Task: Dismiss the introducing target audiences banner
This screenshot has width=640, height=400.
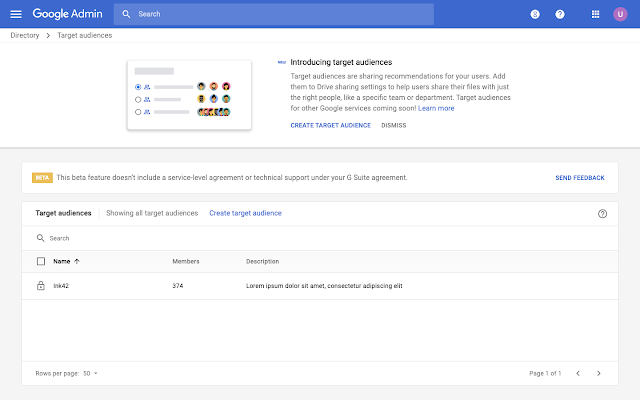Action: coord(394,125)
